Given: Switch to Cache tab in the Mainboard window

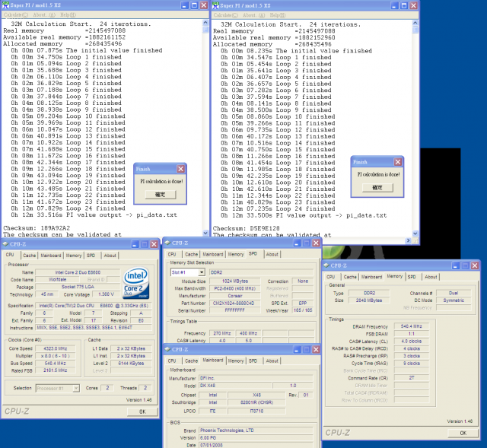Looking at the screenshot, I should tap(191, 361).
